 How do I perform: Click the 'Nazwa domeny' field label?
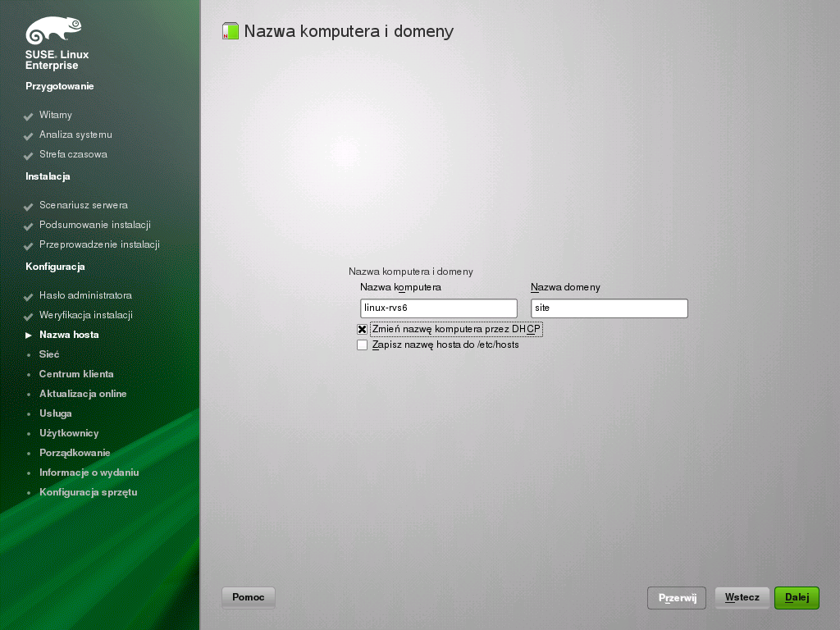tap(566, 287)
